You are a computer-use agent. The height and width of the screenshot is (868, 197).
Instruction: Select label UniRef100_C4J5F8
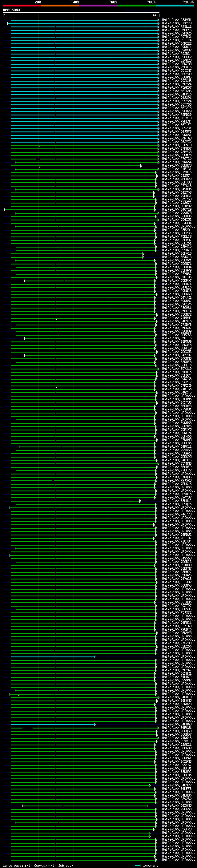176,132
